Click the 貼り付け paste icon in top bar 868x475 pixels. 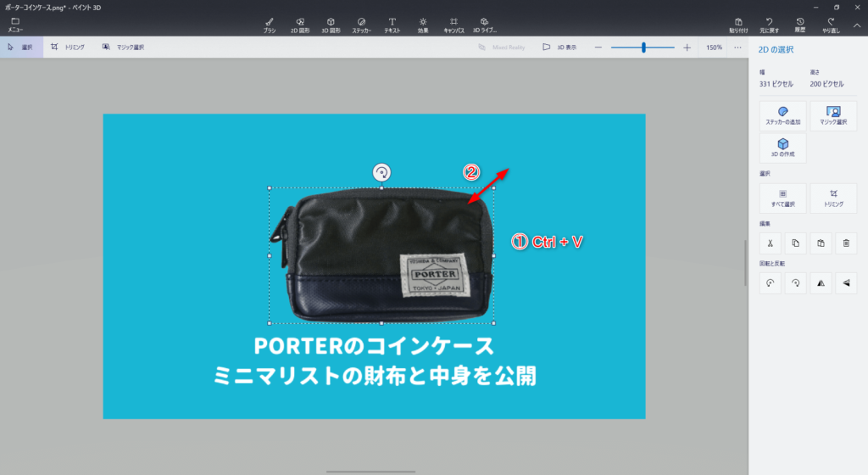coord(738,25)
